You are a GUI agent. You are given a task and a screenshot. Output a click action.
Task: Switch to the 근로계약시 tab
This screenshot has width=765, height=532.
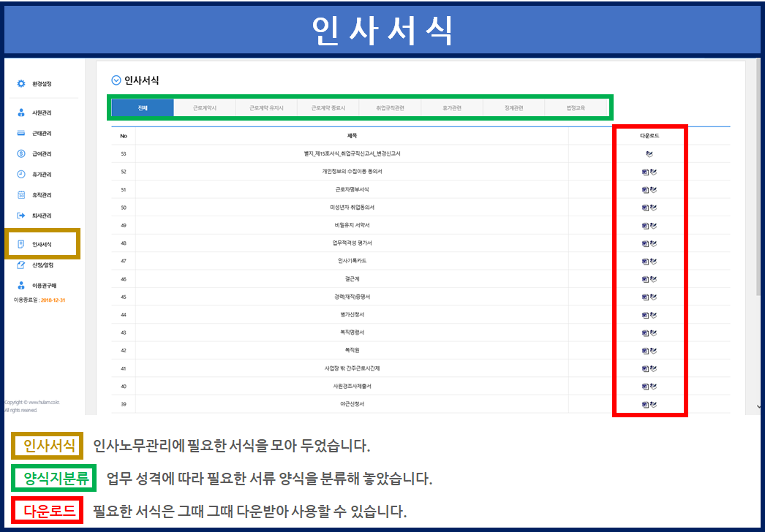click(x=205, y=108)
